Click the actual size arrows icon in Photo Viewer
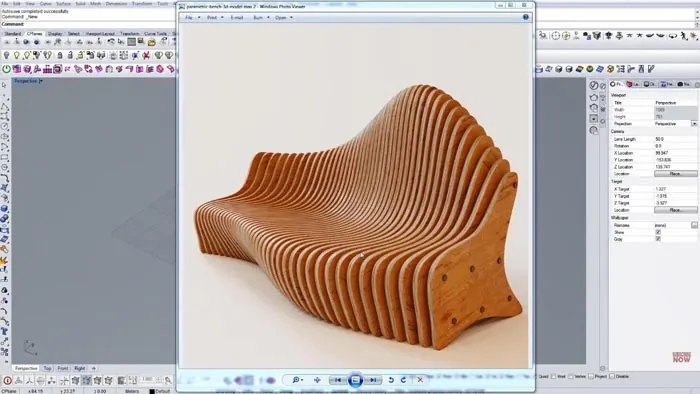Image resolution: width=700 pixels, height=394 pixels. click(x=317, y=380)
